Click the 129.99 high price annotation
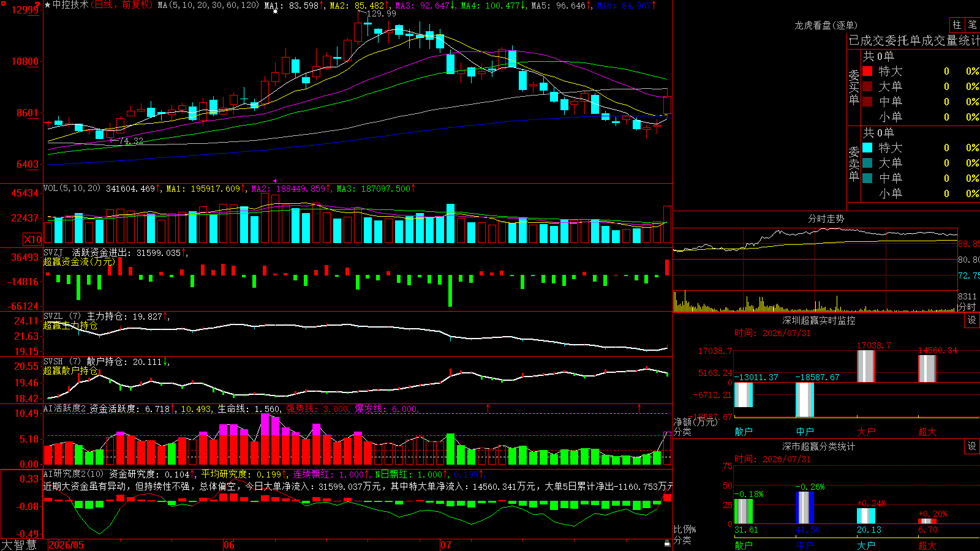 tap(381, 13)
